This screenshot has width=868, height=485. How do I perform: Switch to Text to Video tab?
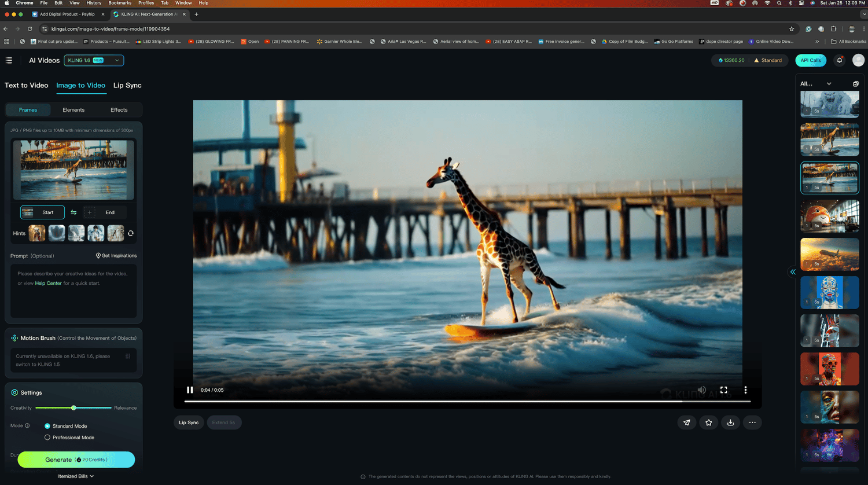click(x=27, y=85)
